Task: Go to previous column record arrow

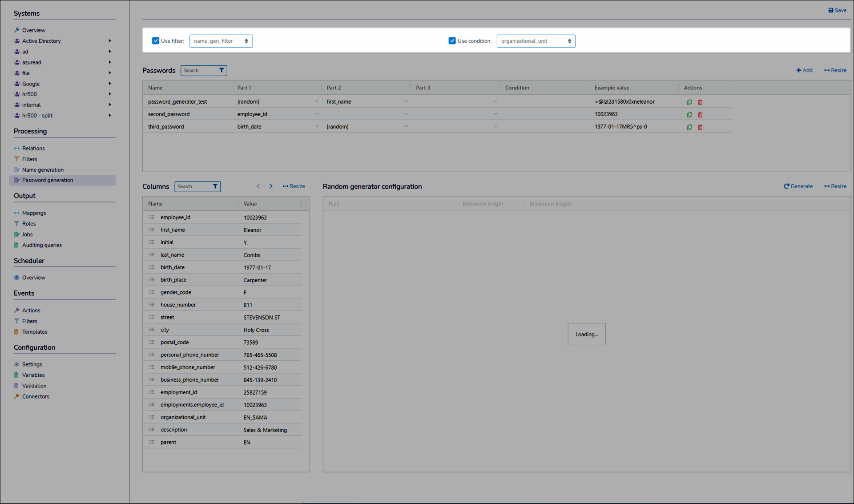Action: tap(258, 186)
